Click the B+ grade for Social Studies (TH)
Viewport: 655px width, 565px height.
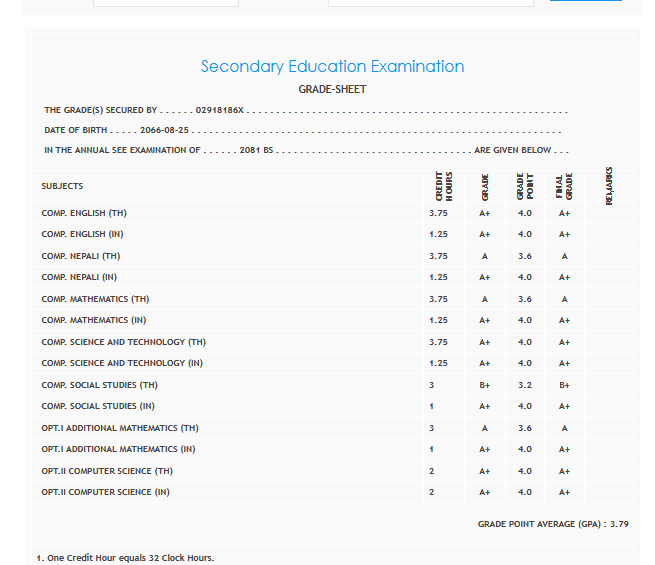coord(484,385)
